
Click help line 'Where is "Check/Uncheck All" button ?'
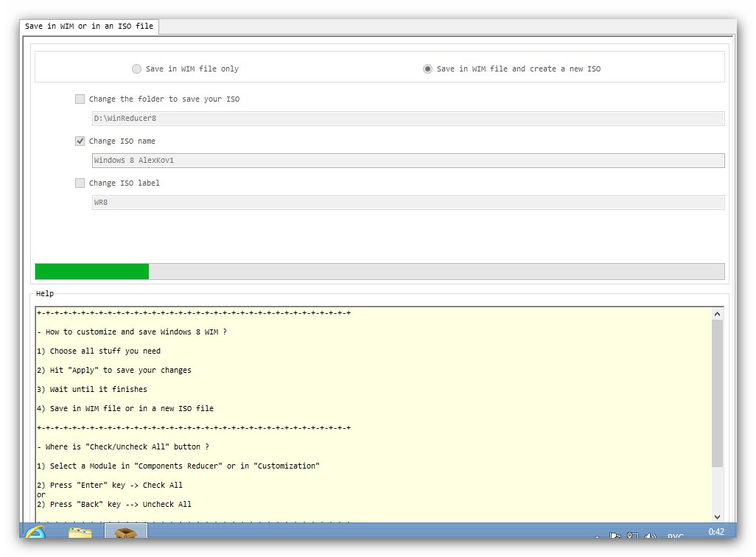[x=123, y=447]
